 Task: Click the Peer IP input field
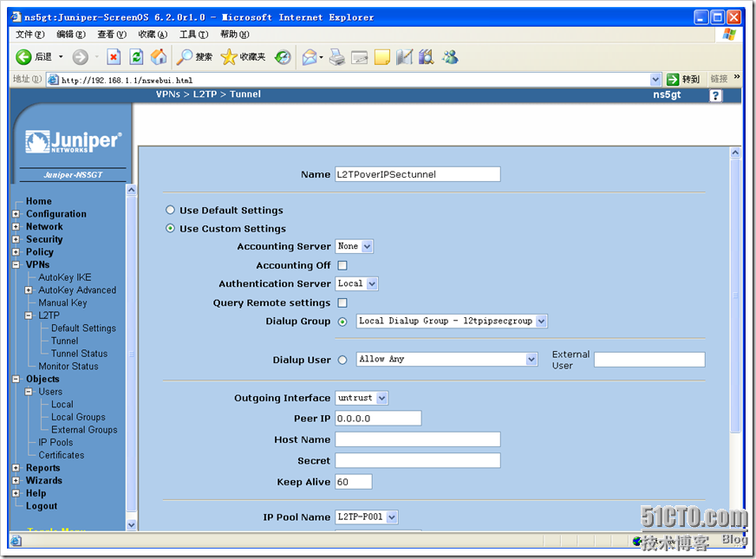378,419
